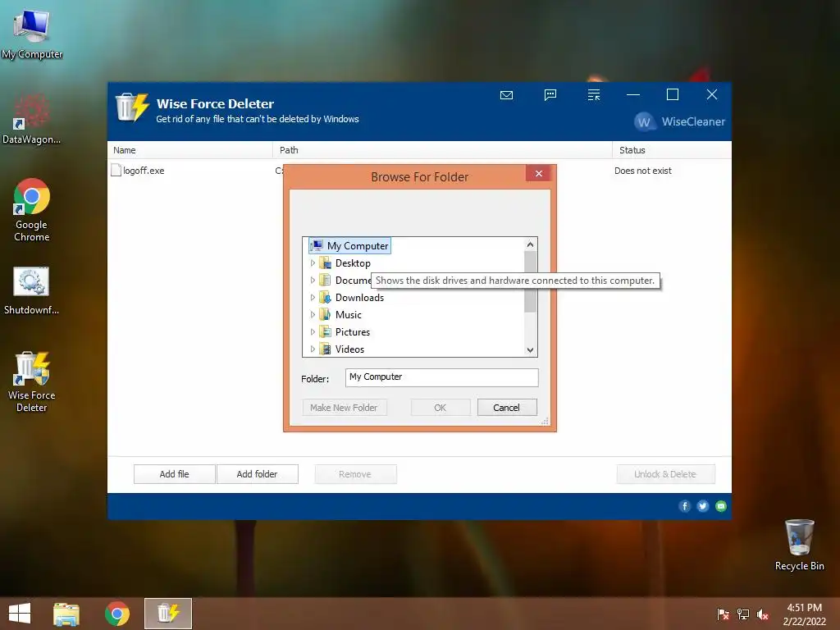The image size is (840, 630).
Task: Select the DataWagon desktop shortcut
Action: point(32,118)
